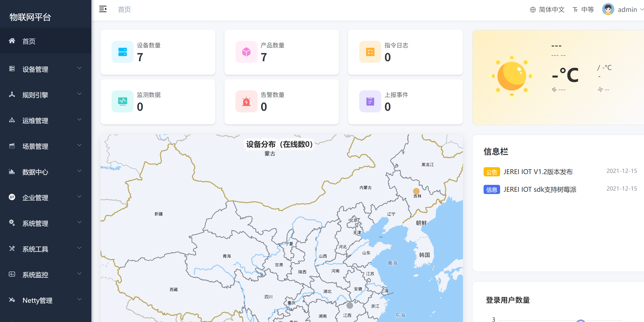644x322 pixels.
Task: Click the 首页 breadcrumb tab
Action: [x=124, y=9]
